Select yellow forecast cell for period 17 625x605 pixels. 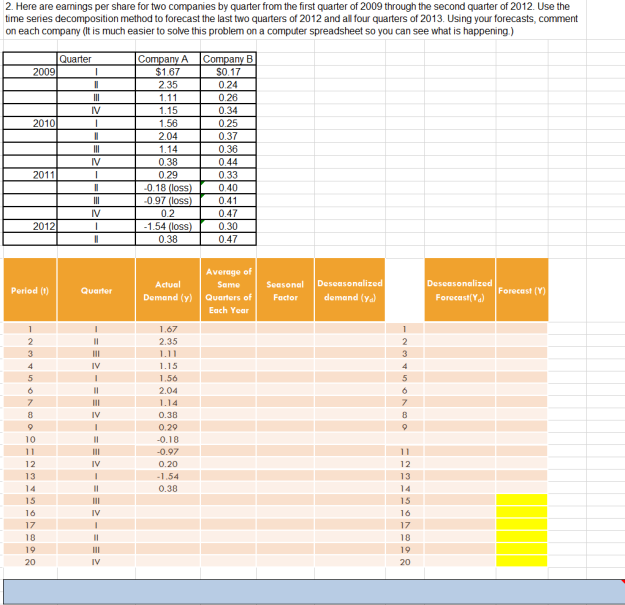[x=522, y=525]
